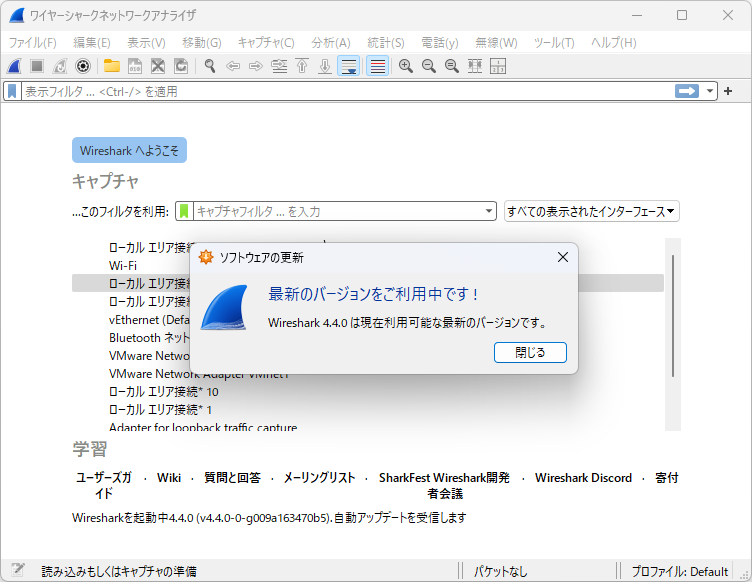752x582 pixels.
Task: Expand capture filter history dropdown arrow
Action: [x=489, y=211]
